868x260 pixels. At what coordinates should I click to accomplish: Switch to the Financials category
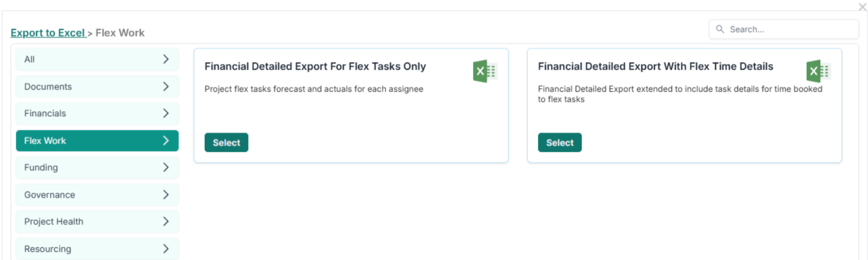(x=45, y=113)
